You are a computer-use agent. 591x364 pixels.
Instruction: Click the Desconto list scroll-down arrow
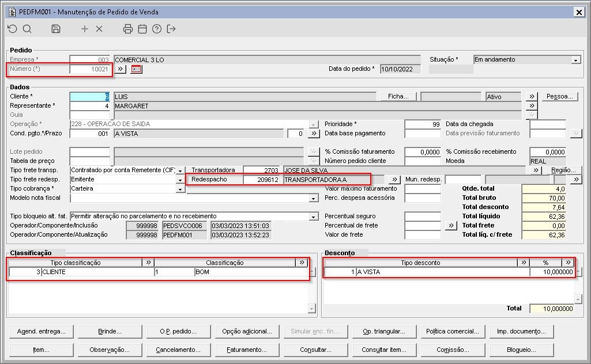click(x=578, y=299)
